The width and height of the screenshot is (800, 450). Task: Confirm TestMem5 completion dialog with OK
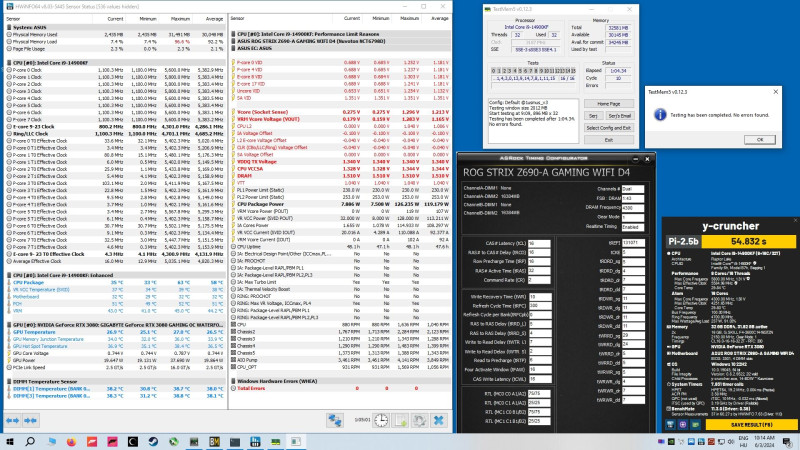(759, 139)
